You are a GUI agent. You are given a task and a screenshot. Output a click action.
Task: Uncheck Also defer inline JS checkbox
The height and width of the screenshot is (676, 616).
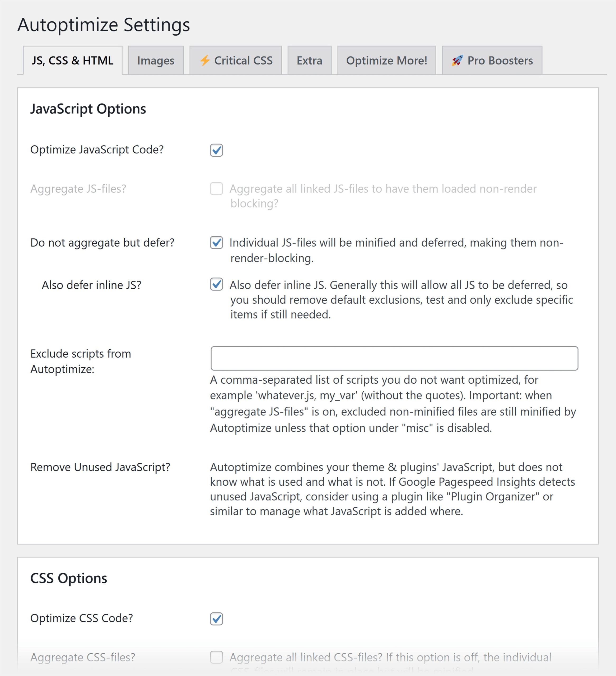tap(216, 284)
